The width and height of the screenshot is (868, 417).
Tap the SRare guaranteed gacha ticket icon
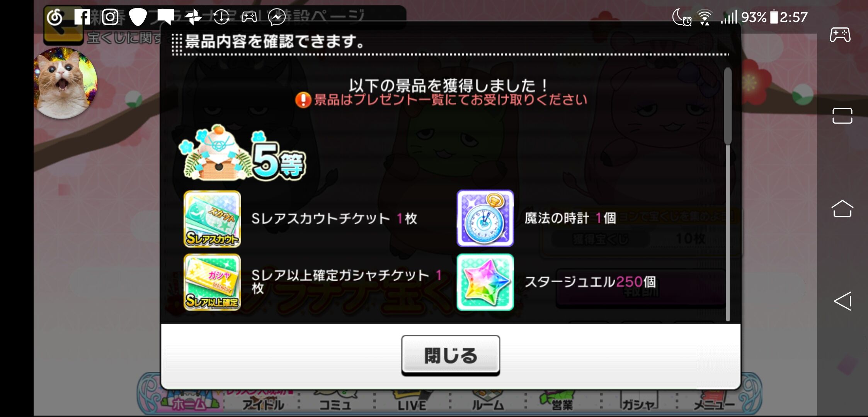tap(212, 282)
